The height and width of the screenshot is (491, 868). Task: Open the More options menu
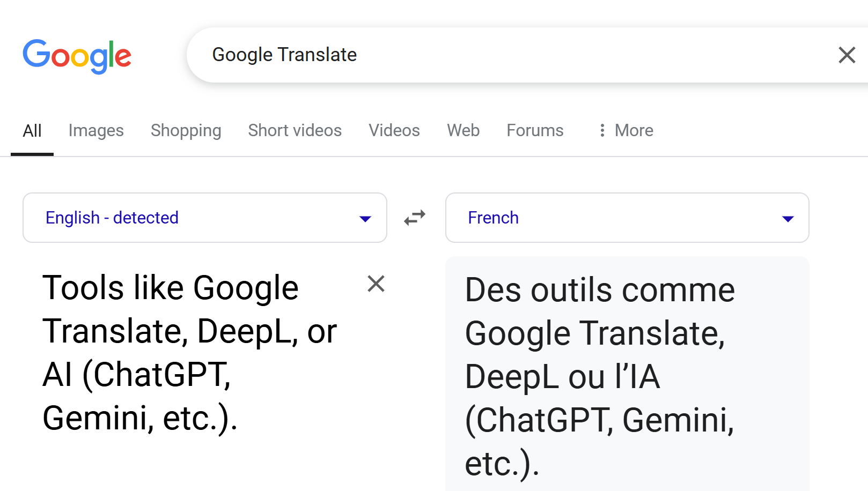pos(633,130)
